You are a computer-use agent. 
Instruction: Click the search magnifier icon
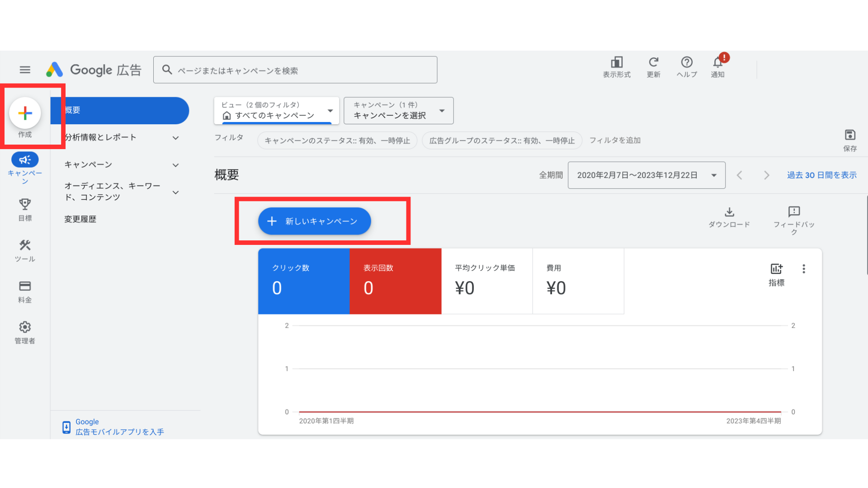(x=167, y=70)
